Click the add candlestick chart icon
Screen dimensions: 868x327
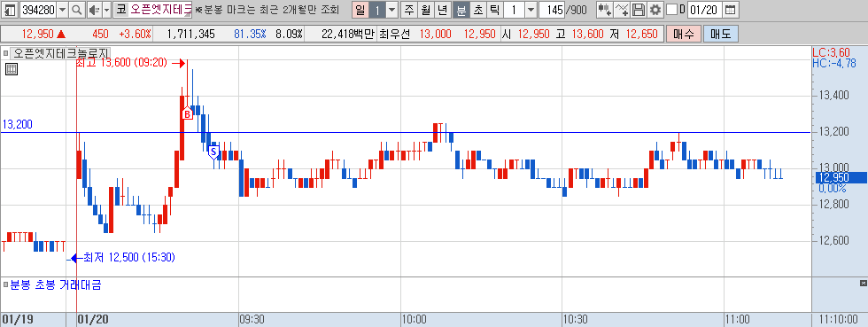click(604, 10)
